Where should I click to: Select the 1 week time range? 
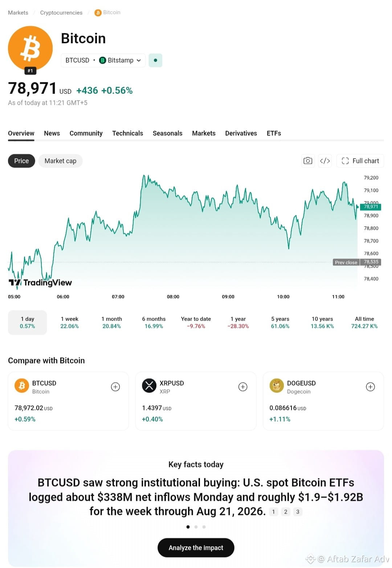[69, 322]
